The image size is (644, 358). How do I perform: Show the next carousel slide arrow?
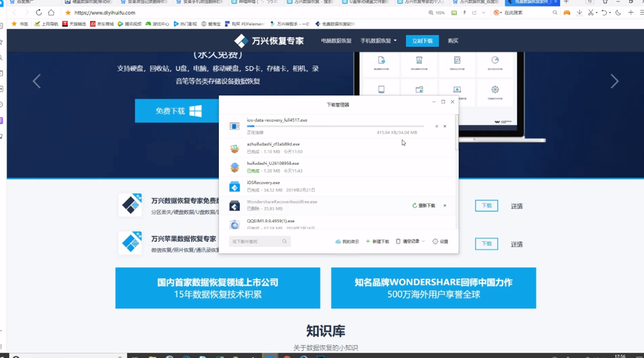pos(614,81)
